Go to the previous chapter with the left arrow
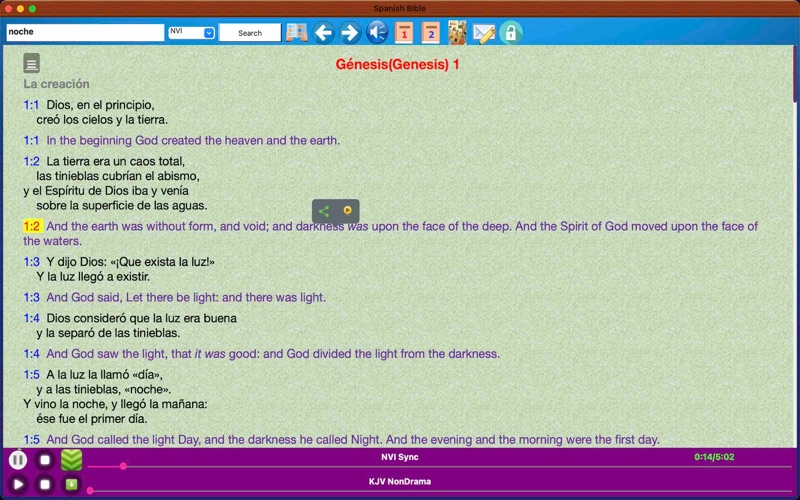 pyautogui.click(x=323, y=33)
